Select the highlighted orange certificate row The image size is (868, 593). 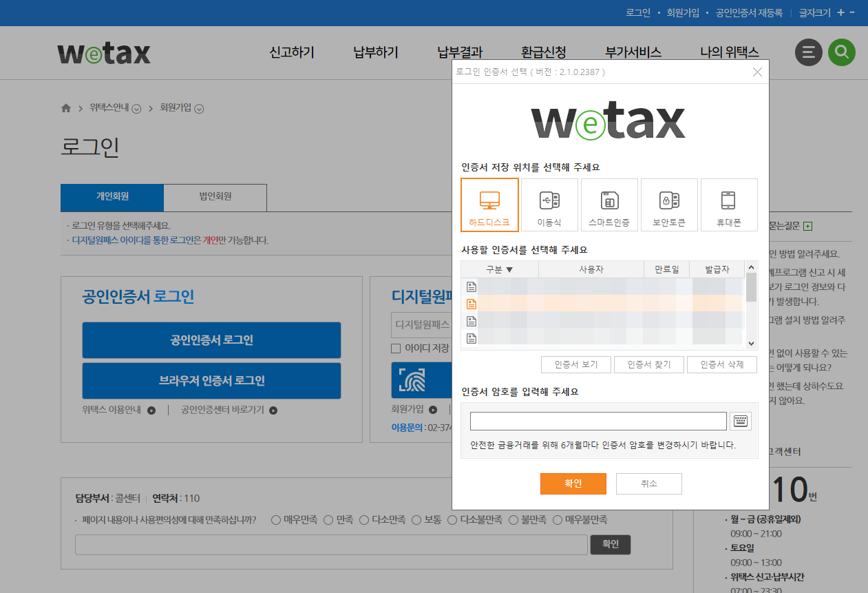click(602, 304)
